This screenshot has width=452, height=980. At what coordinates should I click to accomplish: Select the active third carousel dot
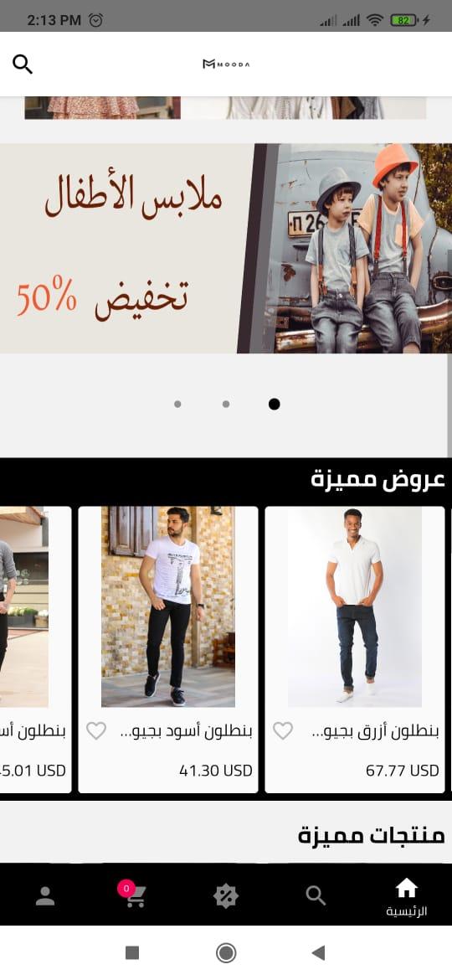[x=274, y=405]
